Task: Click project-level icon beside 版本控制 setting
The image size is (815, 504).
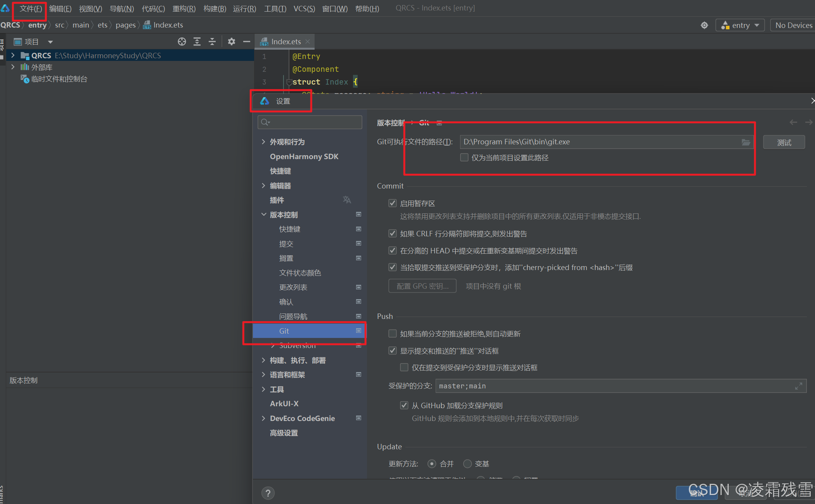Action: 359,214
